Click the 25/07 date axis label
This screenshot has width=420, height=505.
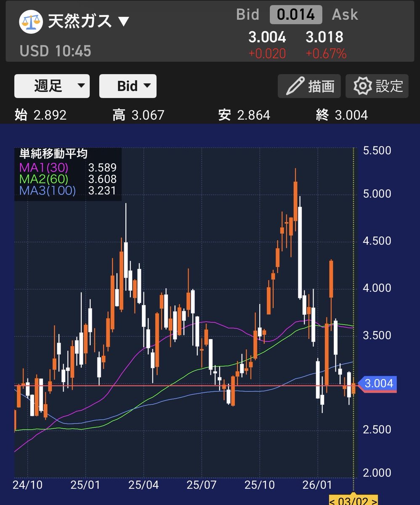[x=202, y=484]
